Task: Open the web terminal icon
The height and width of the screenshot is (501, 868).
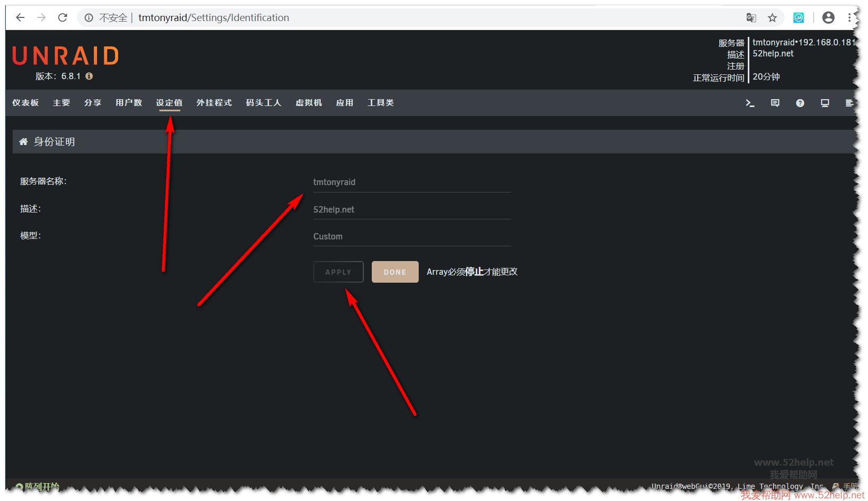Action: coord(750,103)
